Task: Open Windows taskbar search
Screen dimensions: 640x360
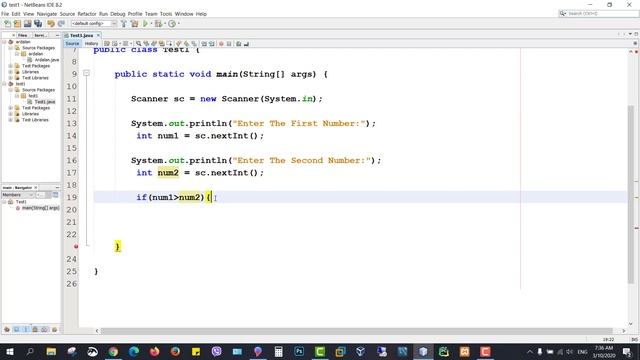Action: tap(30, 351)
